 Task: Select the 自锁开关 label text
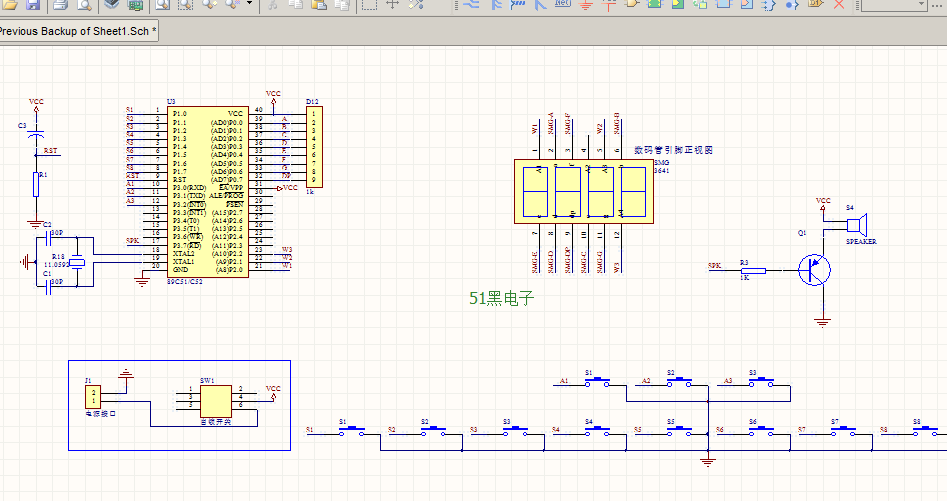216,422
